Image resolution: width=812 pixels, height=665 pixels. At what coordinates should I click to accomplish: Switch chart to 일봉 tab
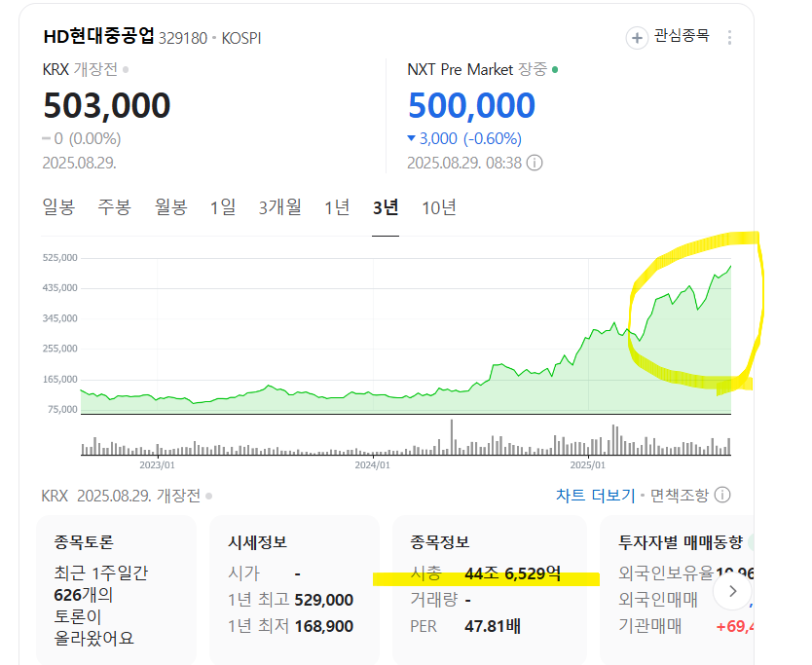pyautogui.click(x=58, y=207)
